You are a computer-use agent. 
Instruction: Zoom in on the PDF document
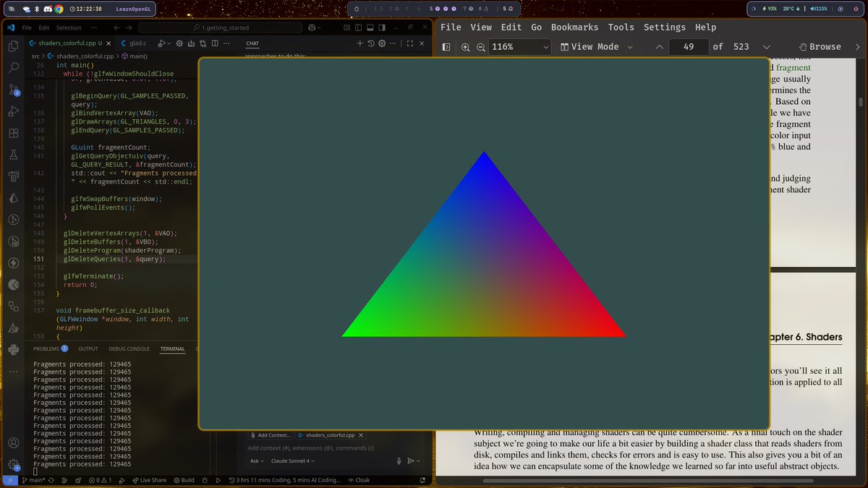click(465, 46)
